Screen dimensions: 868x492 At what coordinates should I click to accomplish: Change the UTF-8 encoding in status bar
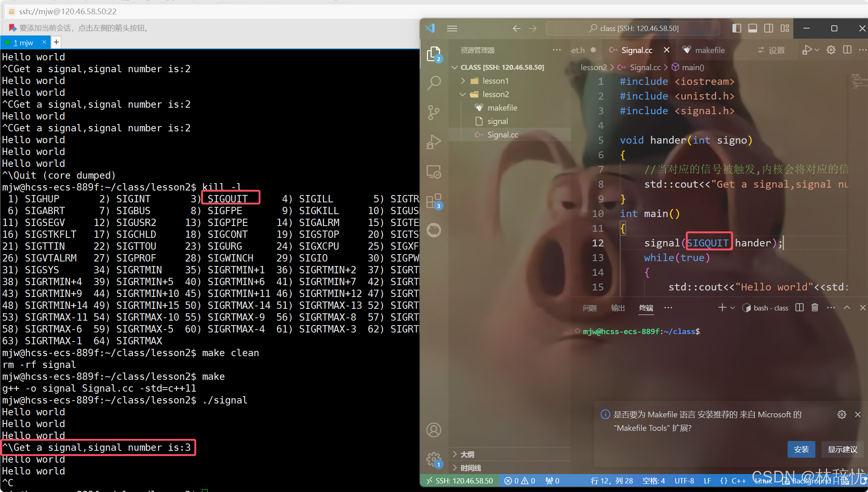[x=684, y=481]
